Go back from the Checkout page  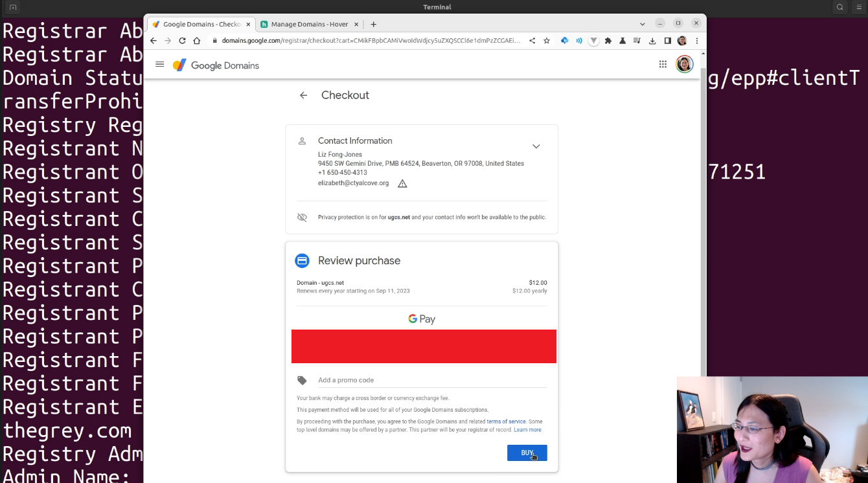tap(303, 95)
